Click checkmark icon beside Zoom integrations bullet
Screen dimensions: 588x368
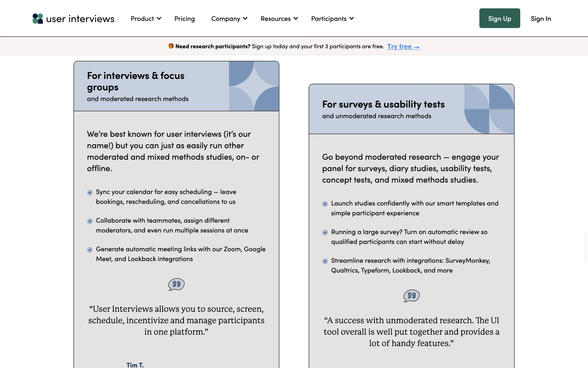[90, 250]
